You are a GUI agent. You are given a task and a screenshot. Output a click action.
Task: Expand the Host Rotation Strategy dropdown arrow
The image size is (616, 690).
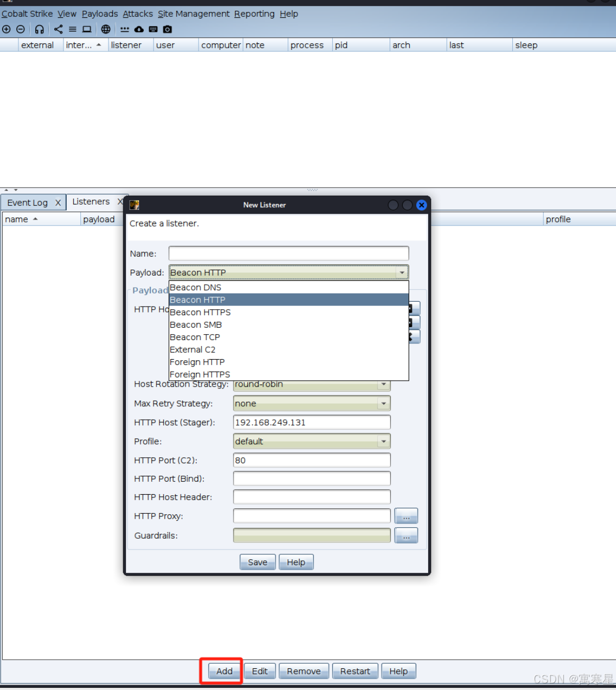click(384, 385)
